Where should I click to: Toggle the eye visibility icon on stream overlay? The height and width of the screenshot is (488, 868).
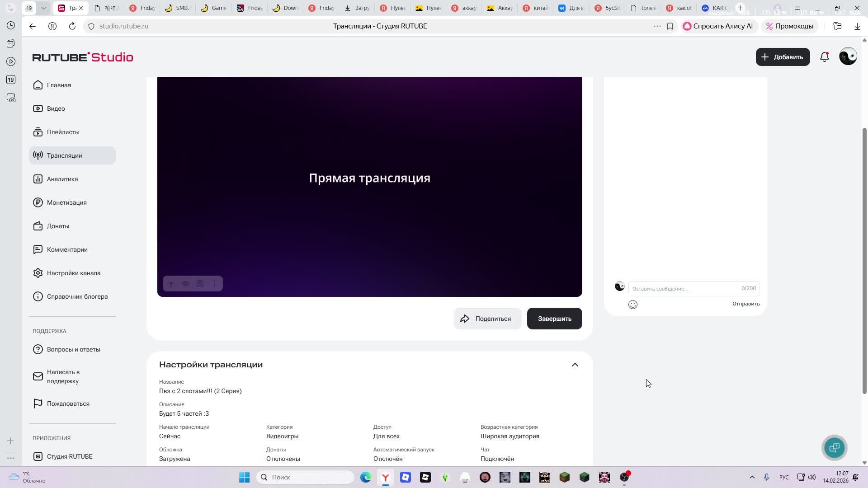pyautogui.click(x=185, y=283)
